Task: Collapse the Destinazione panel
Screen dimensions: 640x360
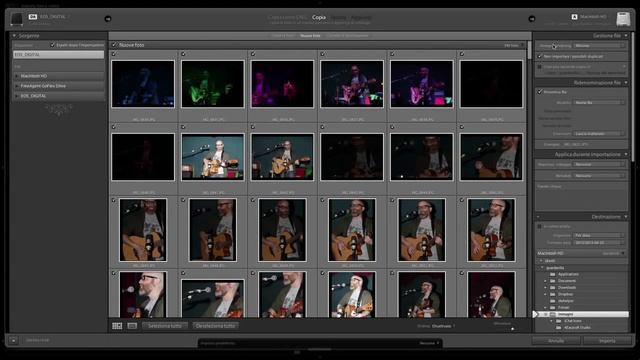Action: pos(626,217)
